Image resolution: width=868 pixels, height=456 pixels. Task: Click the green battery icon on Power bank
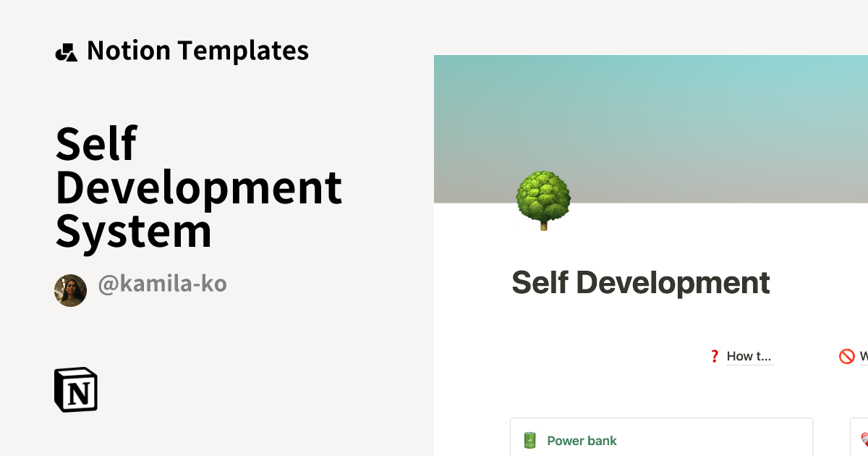[529, 440]
